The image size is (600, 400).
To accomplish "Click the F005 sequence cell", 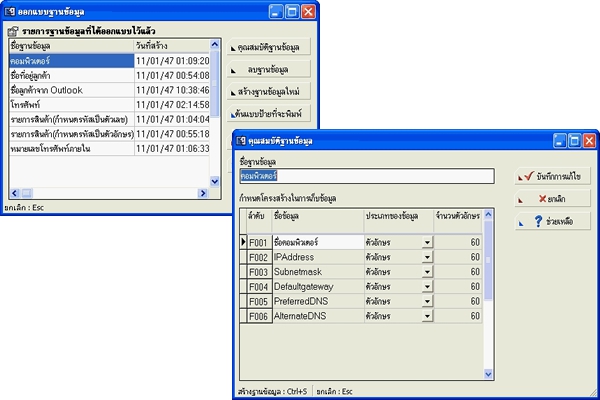I will tap(259, 301).
